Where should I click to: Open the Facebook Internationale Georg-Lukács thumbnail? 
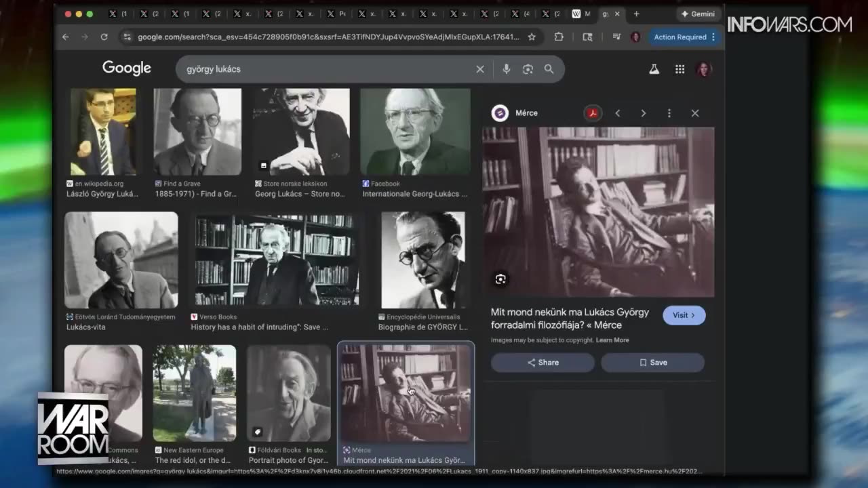[415, 131]
